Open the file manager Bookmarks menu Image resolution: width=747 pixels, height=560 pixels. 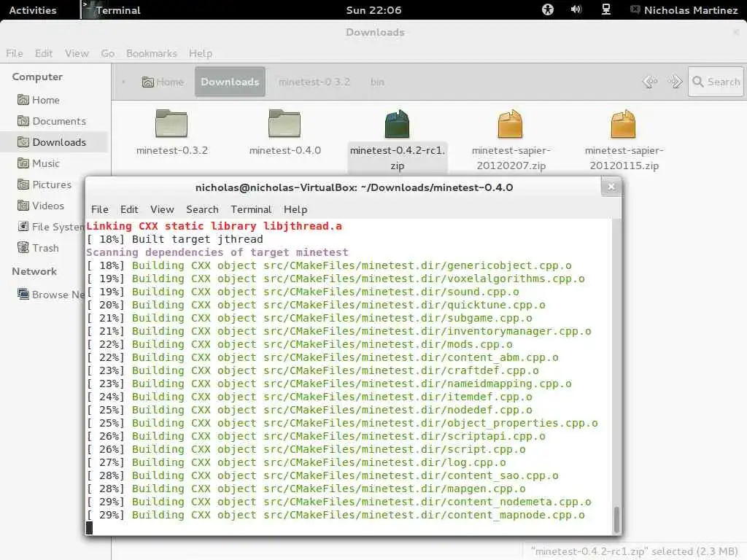[152, 53]
